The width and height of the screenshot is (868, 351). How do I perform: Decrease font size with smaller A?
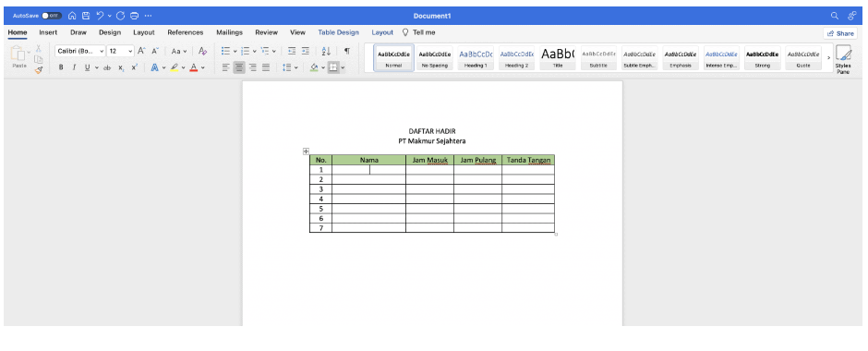click(x=155, y=51)
